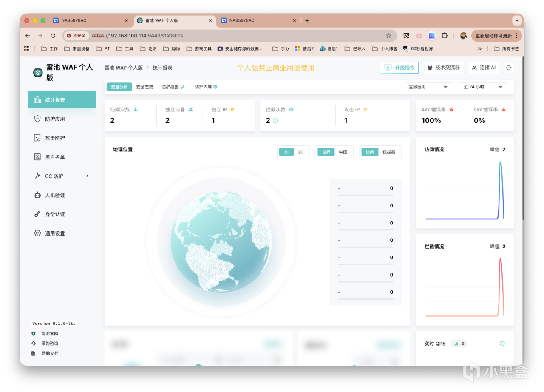Select the 世界 map scope
Image resolution: width=544 pixels, height=392 pixels.
326,152
